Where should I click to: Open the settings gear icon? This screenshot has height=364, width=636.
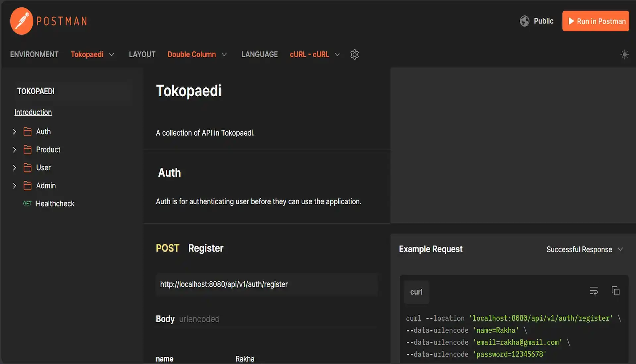[x=354, y=54]
